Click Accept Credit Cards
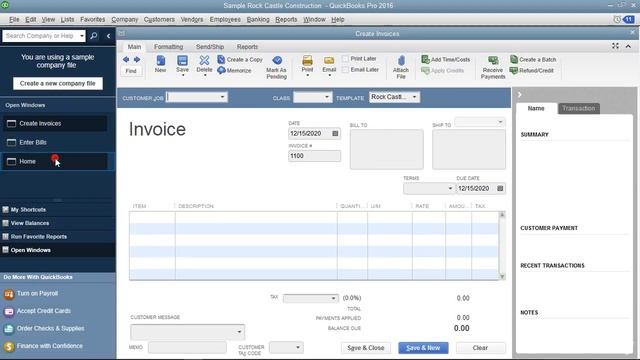 coord(38,311)
